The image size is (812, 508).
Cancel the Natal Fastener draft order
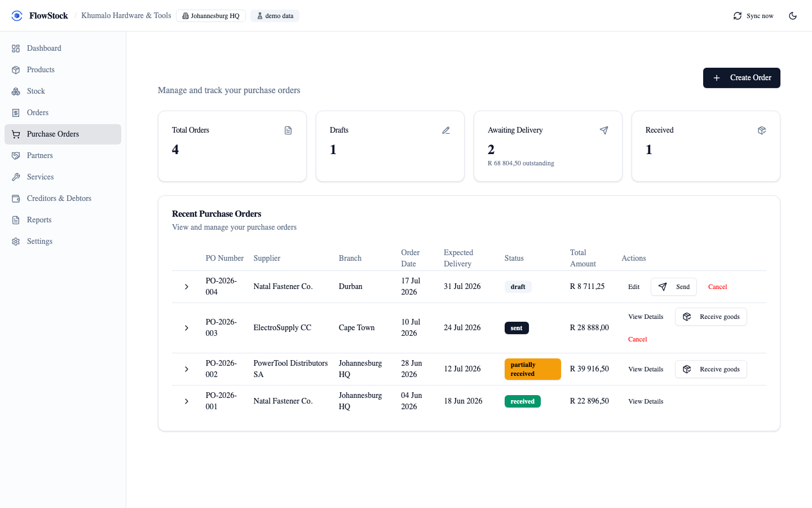pyautogui.click(x=717, y=287)
